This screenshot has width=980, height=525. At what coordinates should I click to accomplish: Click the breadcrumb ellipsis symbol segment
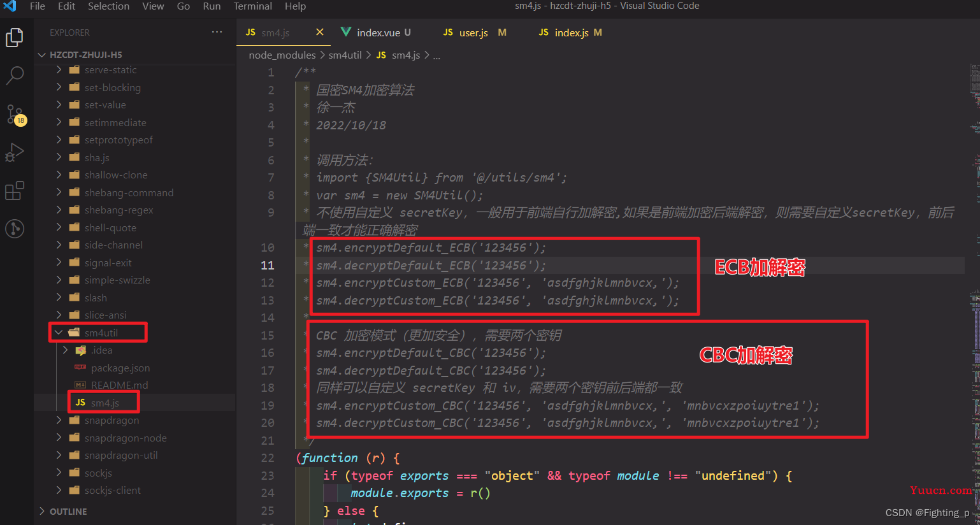click(436, 55)
